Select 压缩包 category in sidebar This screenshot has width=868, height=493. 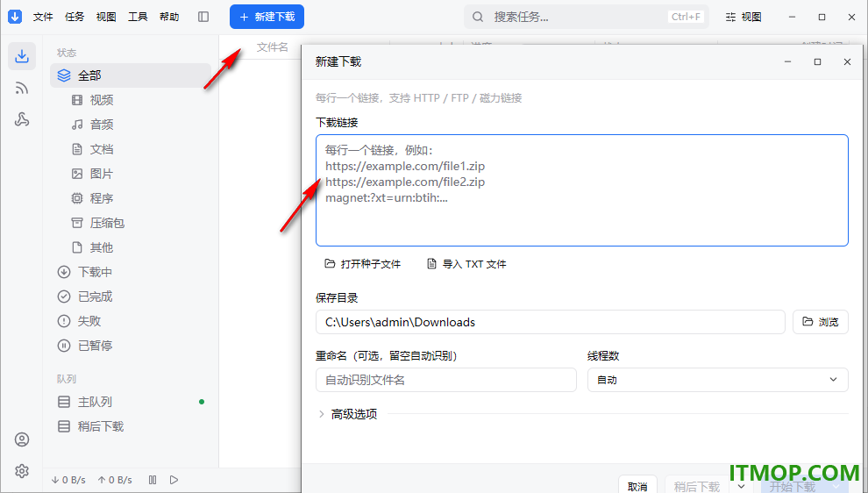pyautogui.click(x=131, y=223)
